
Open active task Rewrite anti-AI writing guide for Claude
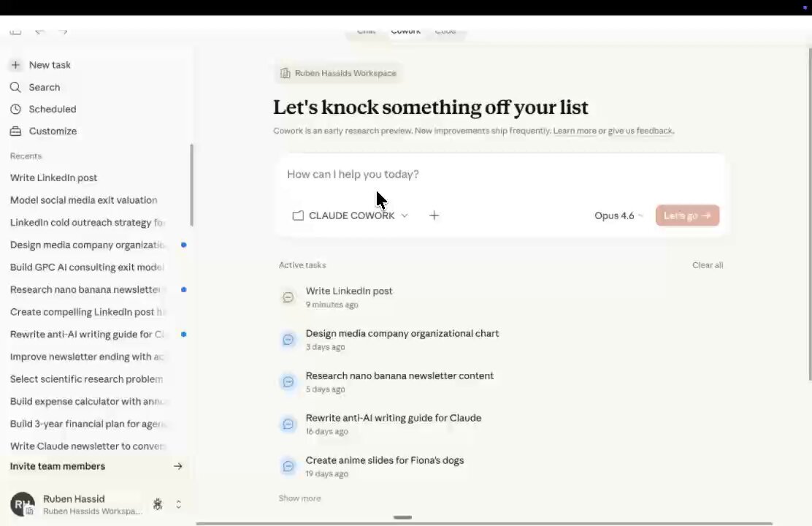click(501, 424)
